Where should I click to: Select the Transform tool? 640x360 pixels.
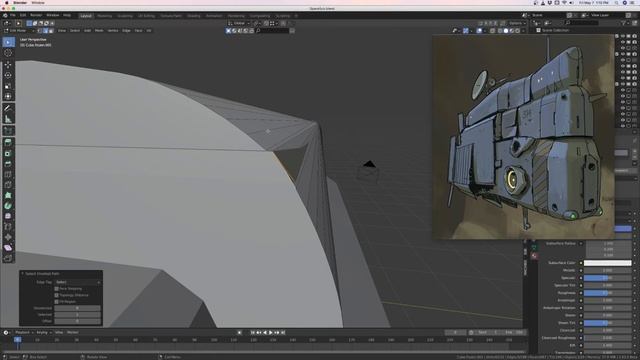(8, 96)
